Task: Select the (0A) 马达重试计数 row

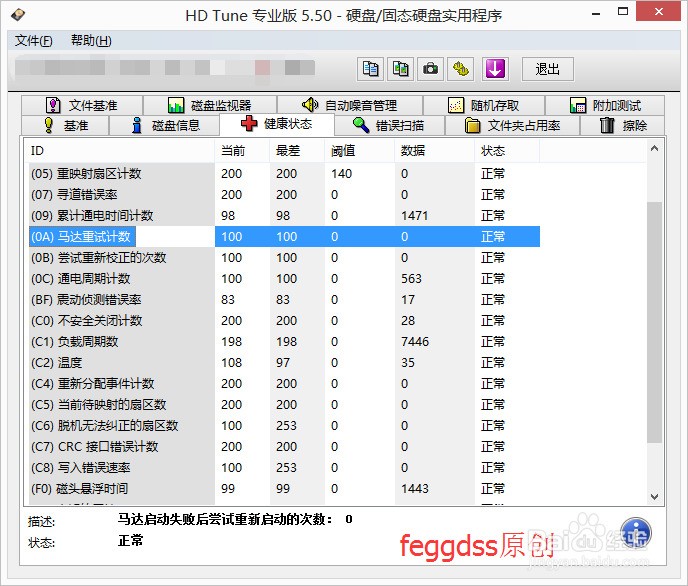Action: [284, 237]
